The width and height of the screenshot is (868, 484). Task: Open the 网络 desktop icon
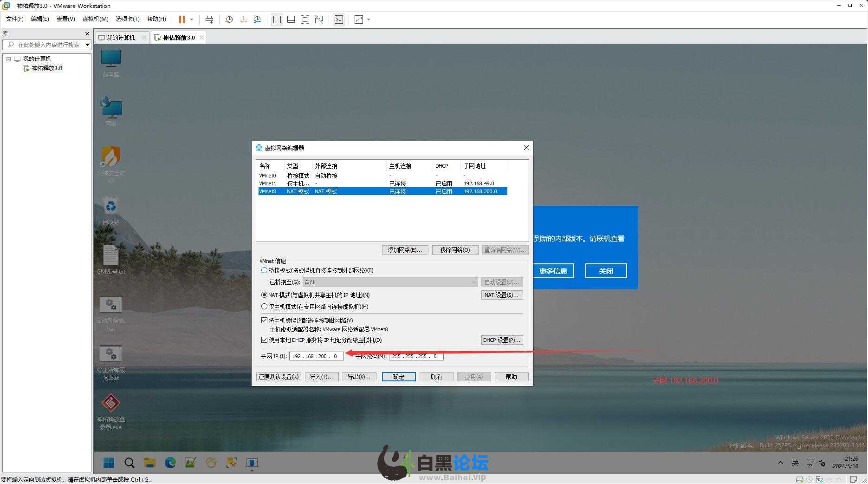pos(111,111)
